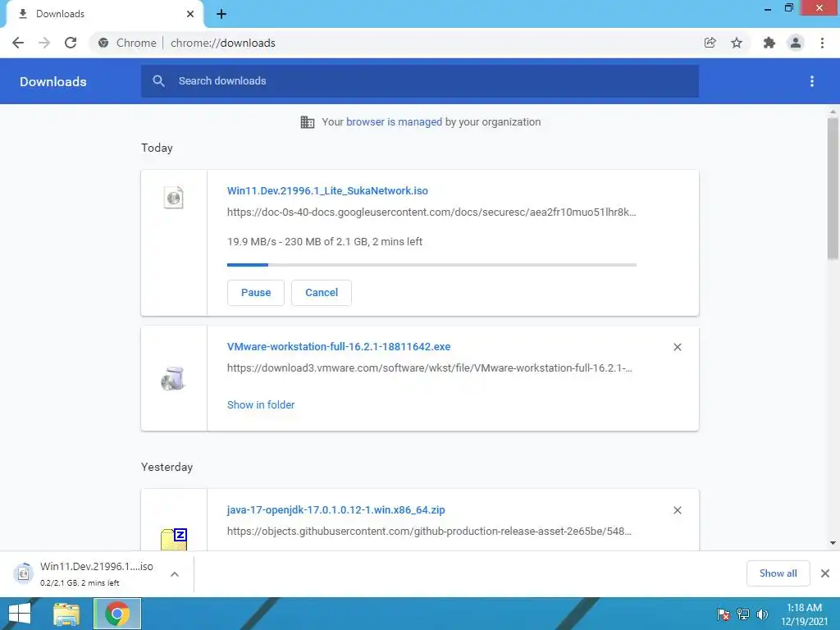Remove VMware download from list

tap(677, 347)
